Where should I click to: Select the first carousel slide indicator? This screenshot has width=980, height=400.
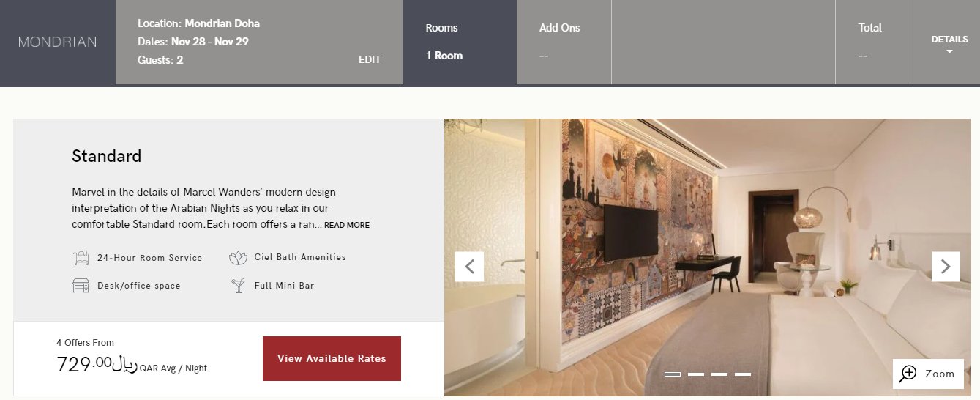pos(673,374)
